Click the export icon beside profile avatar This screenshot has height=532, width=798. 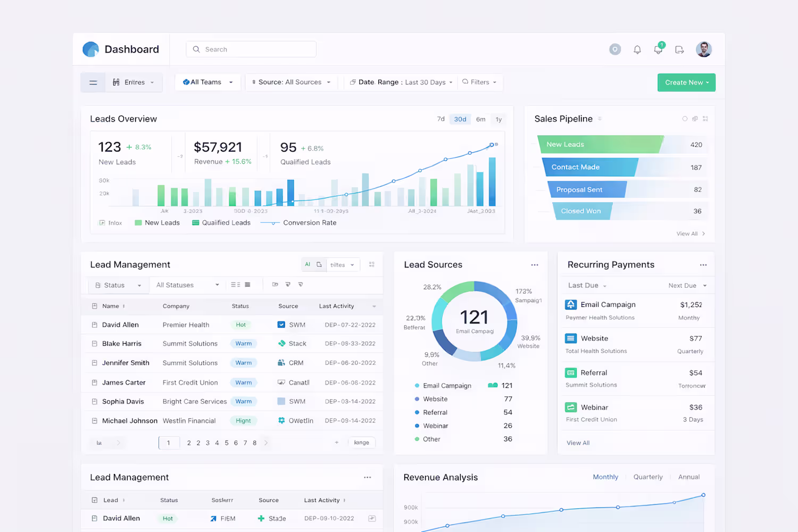click(679, 49)
